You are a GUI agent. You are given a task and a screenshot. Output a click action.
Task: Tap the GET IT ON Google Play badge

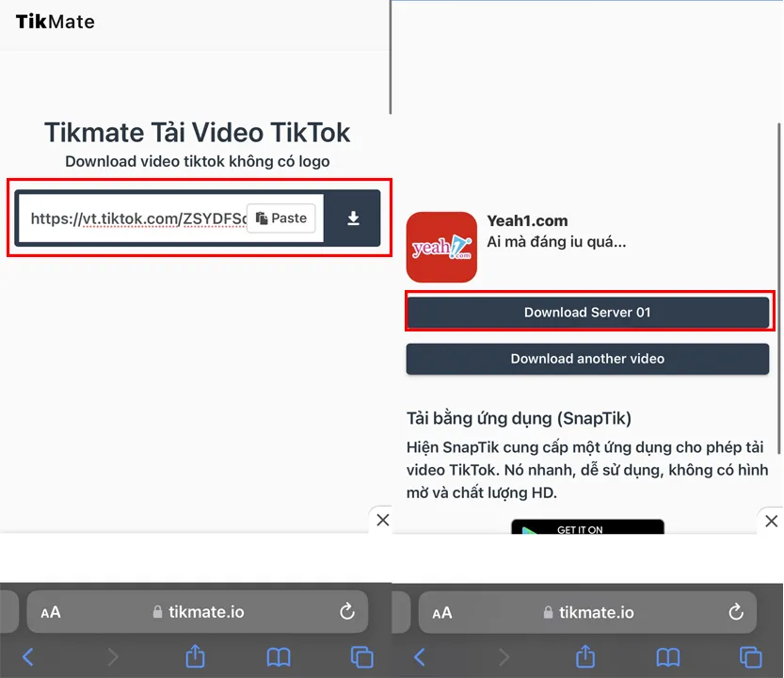pos(587,527)
